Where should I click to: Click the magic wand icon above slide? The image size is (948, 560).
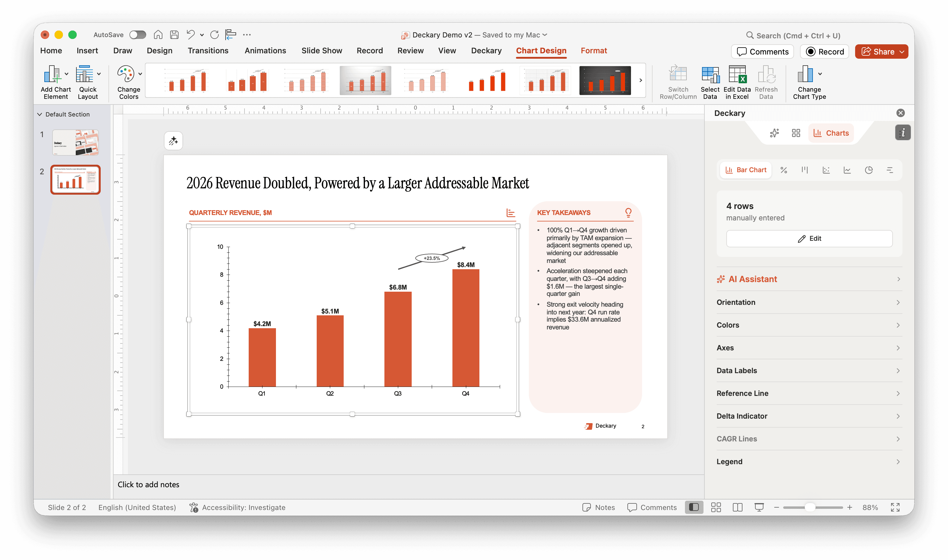[x=173, y=141]
